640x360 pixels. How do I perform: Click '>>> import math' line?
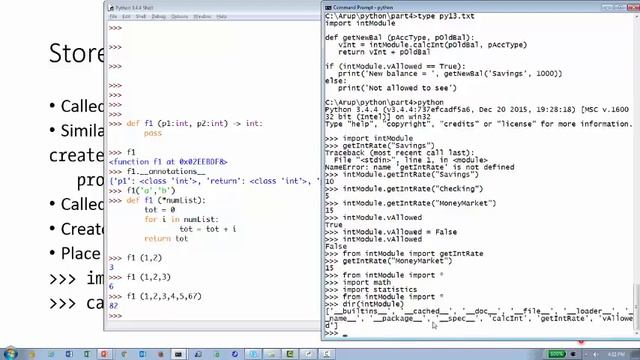point(358,282)
